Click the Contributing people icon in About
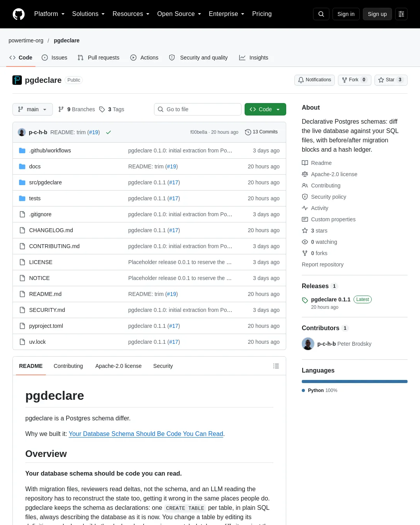This screenshot has height=525, width=420. click(305, 185)
